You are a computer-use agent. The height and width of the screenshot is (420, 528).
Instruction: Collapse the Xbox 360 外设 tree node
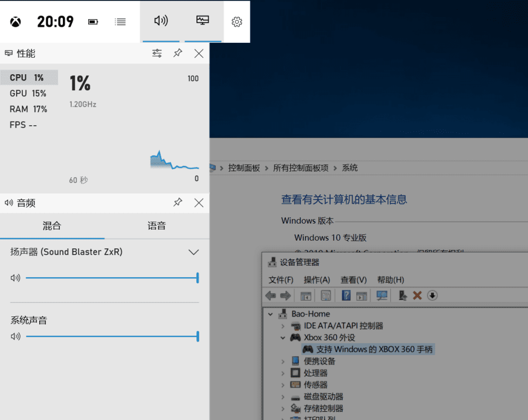(283, 338)
